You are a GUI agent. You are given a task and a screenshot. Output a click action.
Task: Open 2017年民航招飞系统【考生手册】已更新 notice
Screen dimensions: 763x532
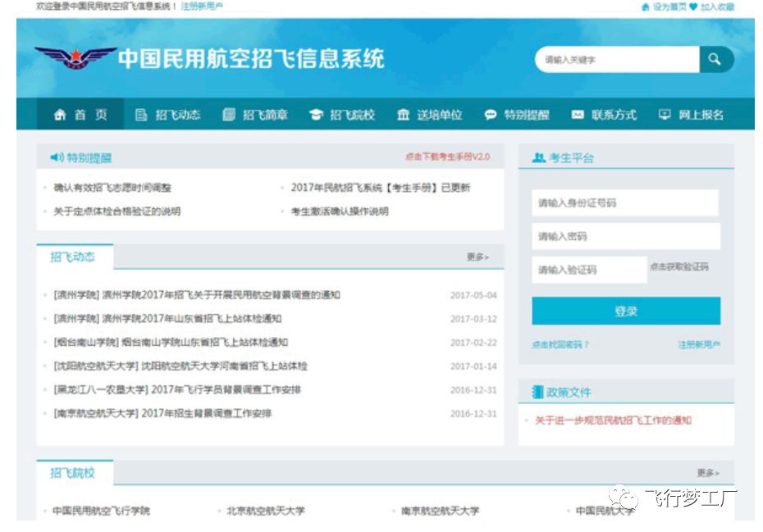(381, 188)
